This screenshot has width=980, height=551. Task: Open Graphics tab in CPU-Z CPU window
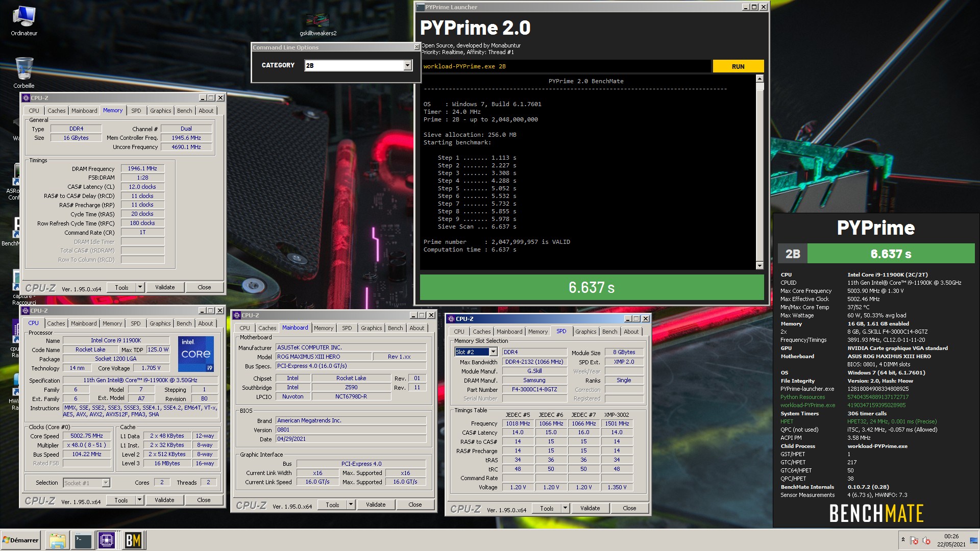160,323
